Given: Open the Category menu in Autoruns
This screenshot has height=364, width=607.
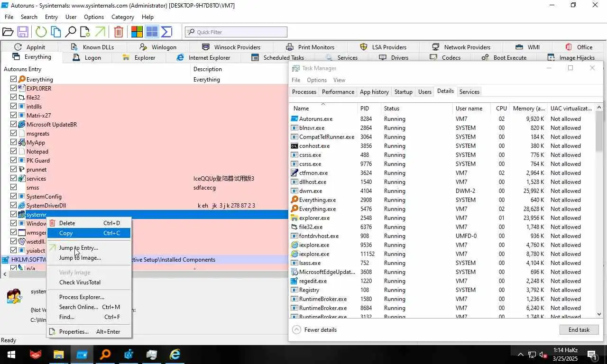Looking at the screenshot, I should click(122, 17).
